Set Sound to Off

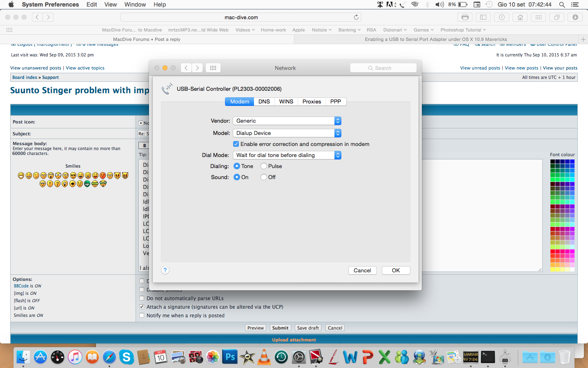pyautogui.click(x=264, y=177)
